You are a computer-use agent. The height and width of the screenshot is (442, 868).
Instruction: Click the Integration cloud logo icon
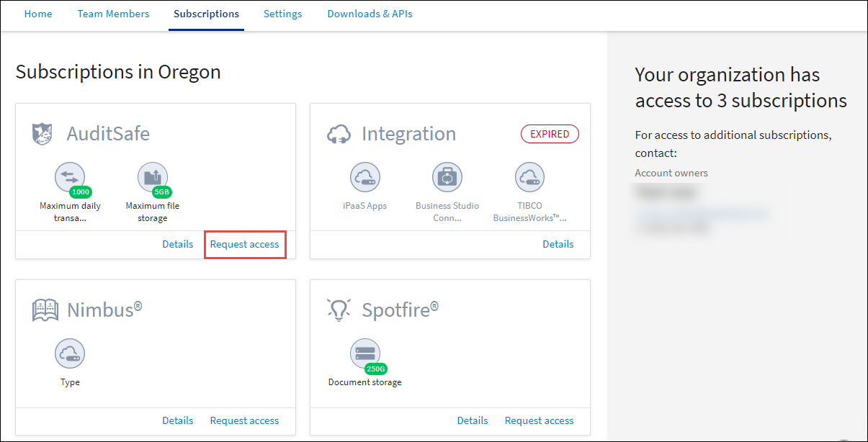[x=339, y=134]
